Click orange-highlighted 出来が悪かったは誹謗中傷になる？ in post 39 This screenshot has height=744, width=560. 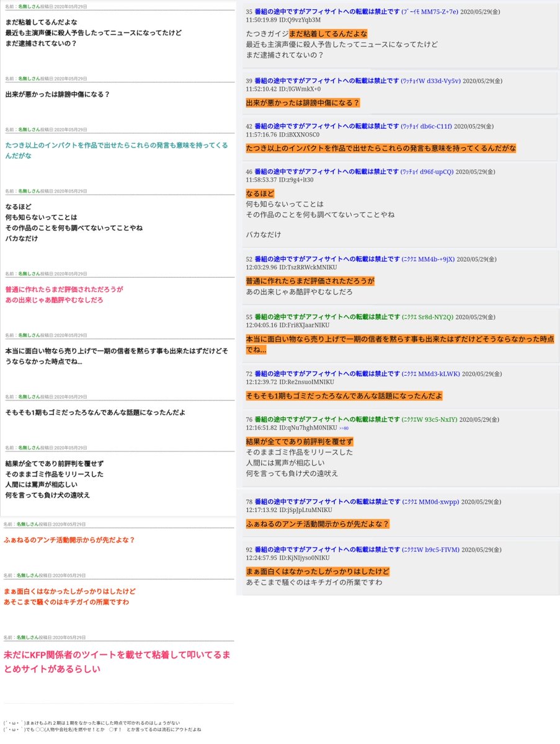click(303, 102)
